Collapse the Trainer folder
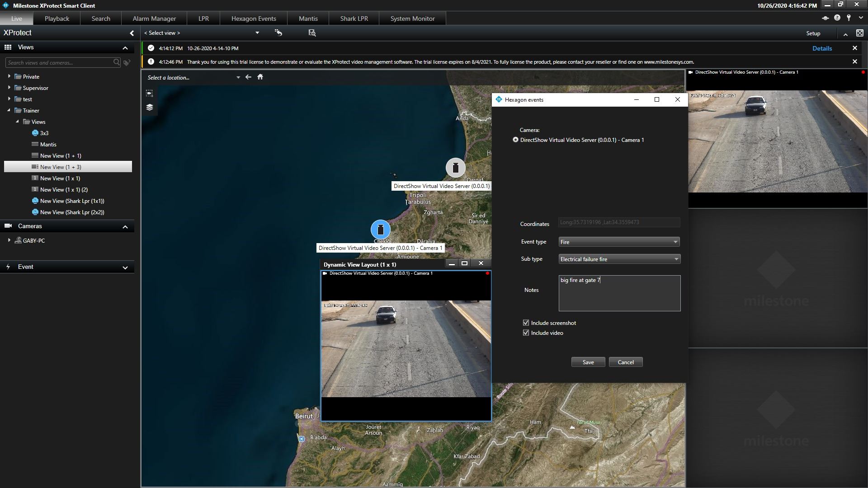Screen dimensions: 868x488 [x=9, y=110]
